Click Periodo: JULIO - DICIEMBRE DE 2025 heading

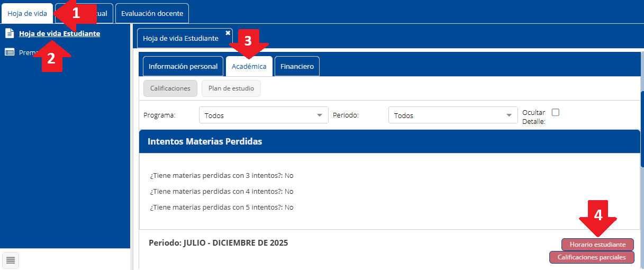(219, 242)
